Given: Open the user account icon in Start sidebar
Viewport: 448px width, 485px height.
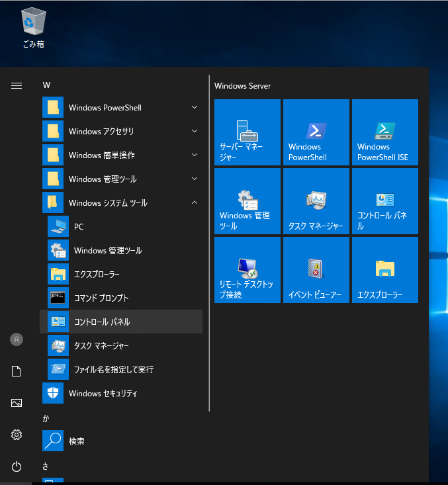Looking at the screenshot, I should pyautogui.click(x=17, y=339).
